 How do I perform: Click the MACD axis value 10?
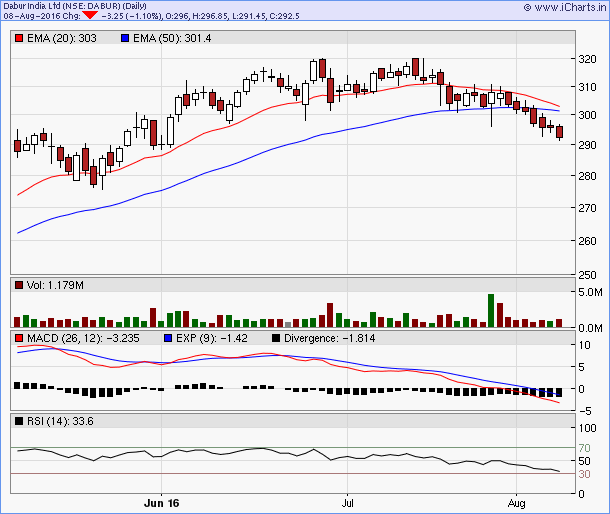click(584, 345)
